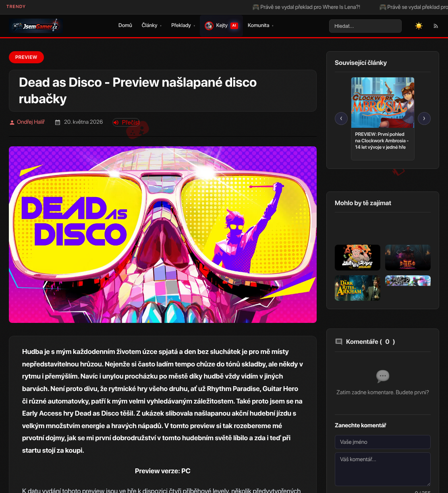Open the Kejty AI menu item
The height and width of the screenshot is (493, 448).
tap(221, 26)
